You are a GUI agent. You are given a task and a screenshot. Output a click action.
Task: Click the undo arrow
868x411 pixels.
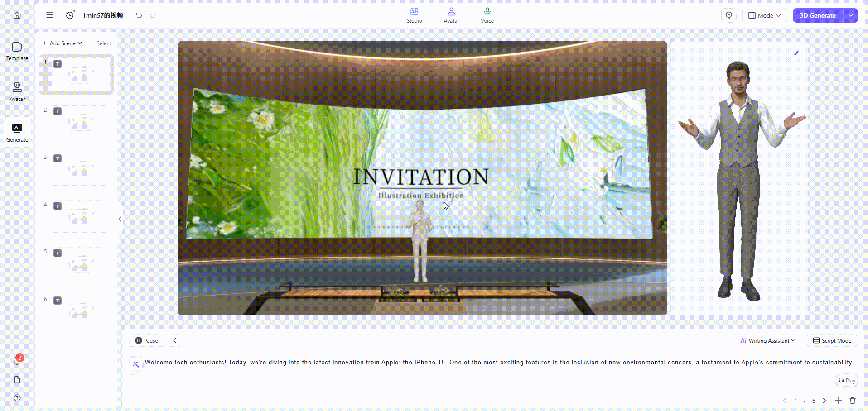139,15
